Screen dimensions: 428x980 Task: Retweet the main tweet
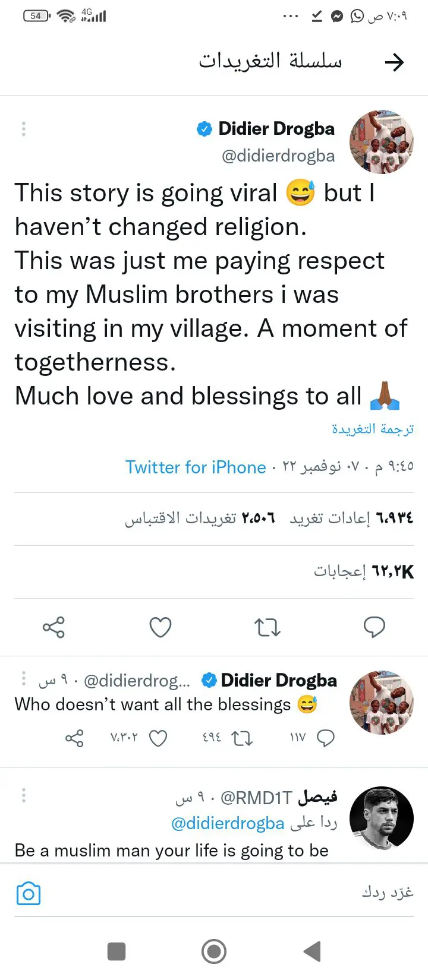(x=267, y=627)
